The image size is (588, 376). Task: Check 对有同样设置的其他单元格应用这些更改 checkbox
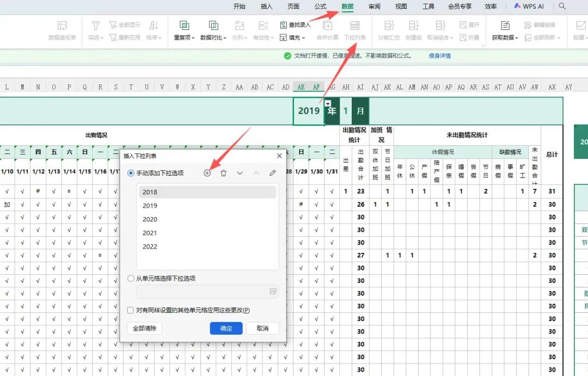[131, 310]
